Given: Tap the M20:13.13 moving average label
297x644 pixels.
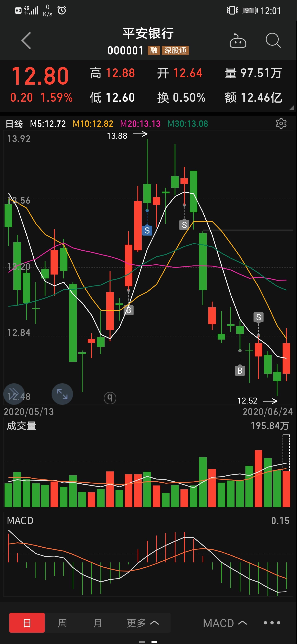Looking at the screenshot, I should (x=140, y=124).
